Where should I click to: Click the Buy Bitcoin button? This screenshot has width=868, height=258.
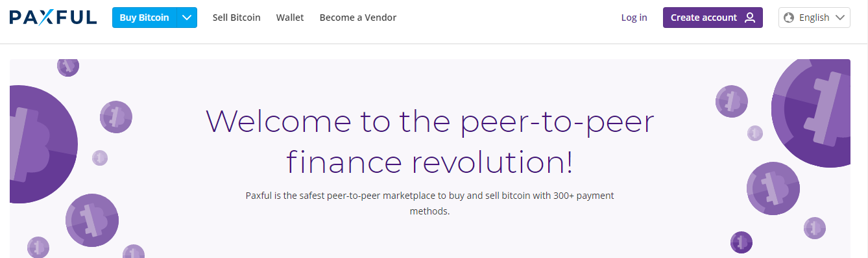145,18
